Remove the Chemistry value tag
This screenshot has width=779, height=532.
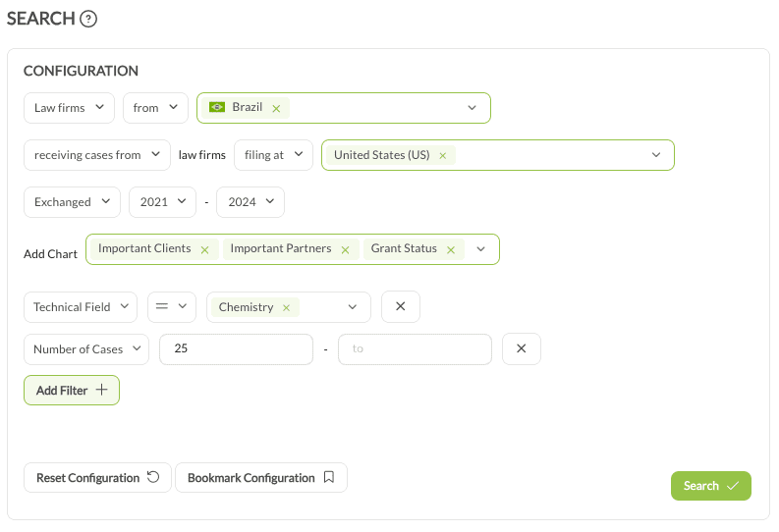pos(286,307)
